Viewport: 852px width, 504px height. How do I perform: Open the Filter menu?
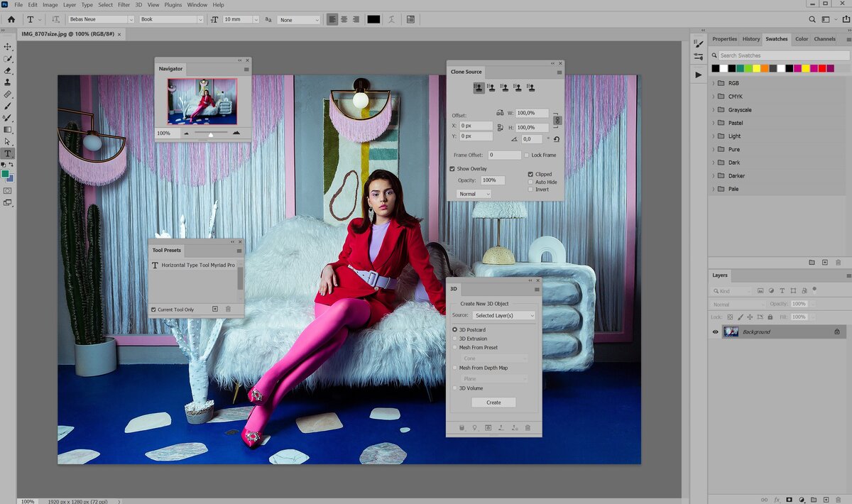click(125, 5)
